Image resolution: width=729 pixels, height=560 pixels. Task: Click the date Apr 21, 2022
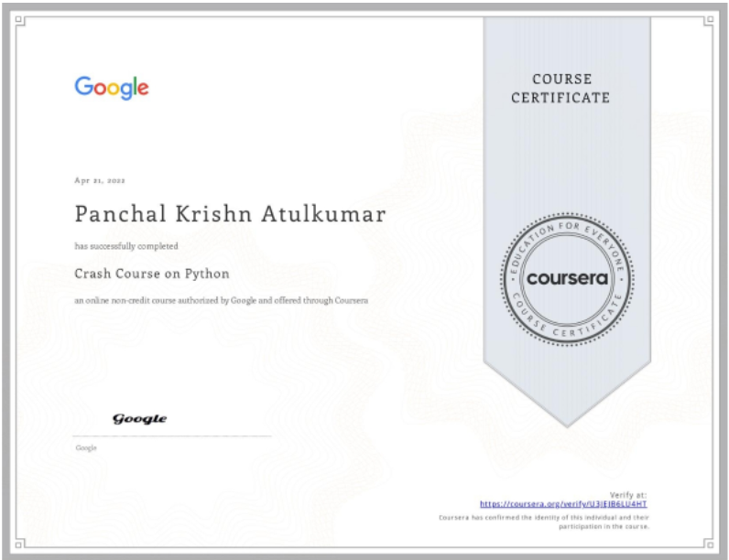pos(100,180)
